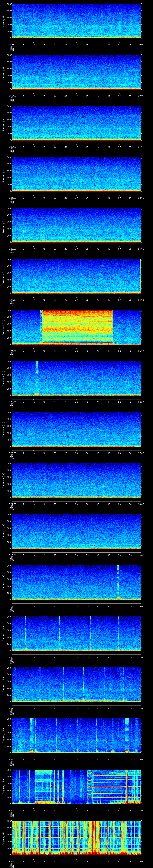Screen dimensions: 153x868
Task: Click the 2:18:00 start time label
Action: pos(12,44)
